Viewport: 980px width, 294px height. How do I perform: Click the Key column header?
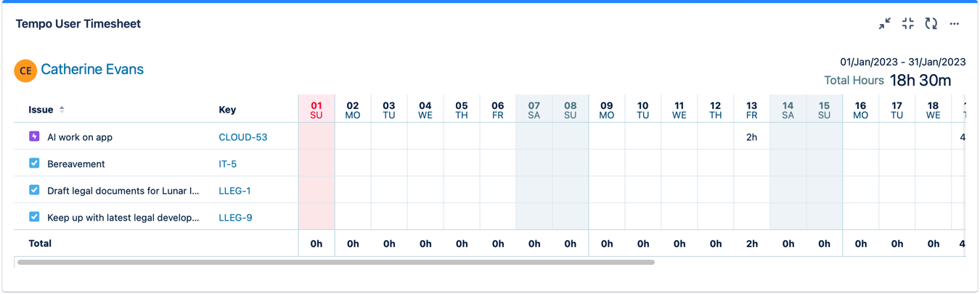(x=227, y=110)
